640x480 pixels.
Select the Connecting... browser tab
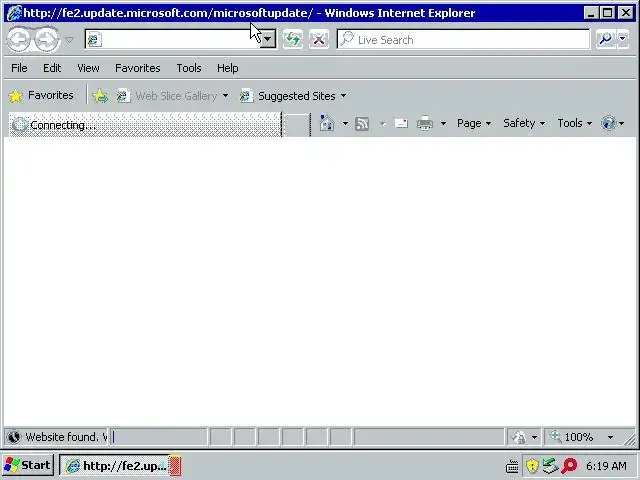(x=145, y=125)
